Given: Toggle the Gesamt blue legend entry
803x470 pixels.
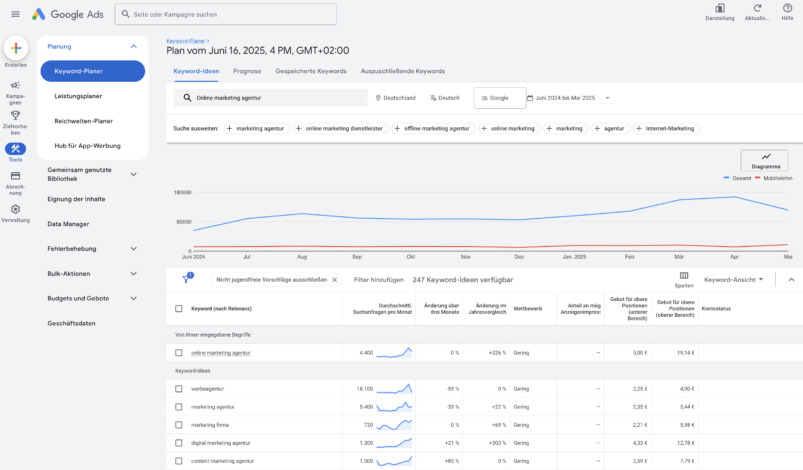Looking at the screenshot, I should 737,178.
